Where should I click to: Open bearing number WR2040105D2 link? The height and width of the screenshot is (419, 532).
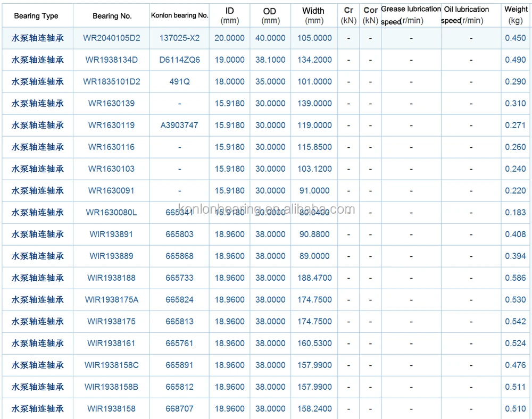pos(112,38)
